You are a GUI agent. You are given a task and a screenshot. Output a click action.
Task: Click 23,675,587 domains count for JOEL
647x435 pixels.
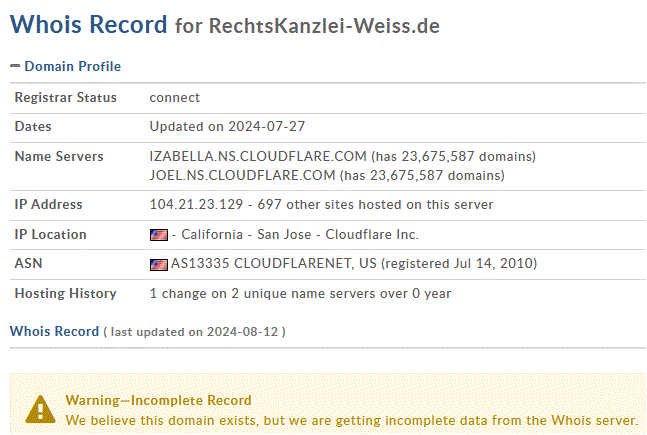point(435,175)
